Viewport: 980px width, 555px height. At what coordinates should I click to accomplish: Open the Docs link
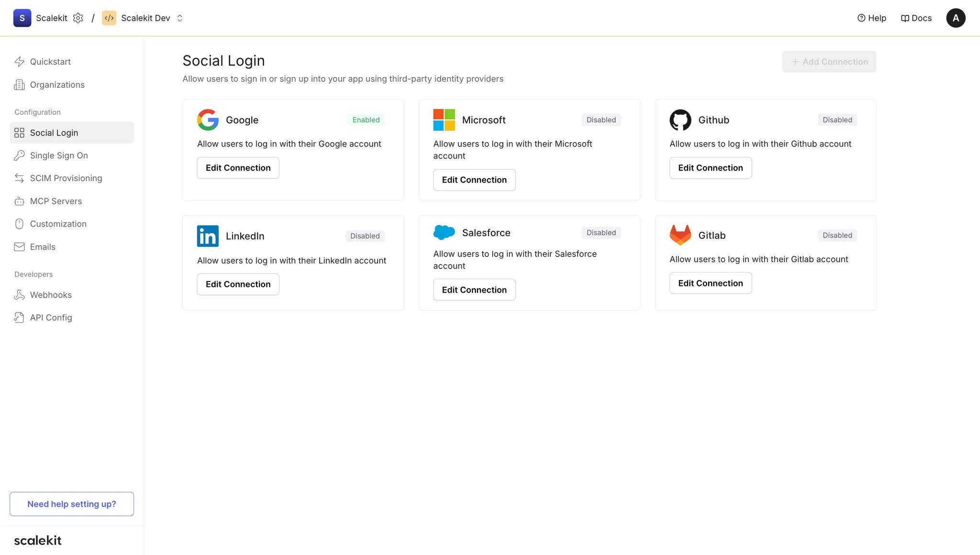(916, 18)
